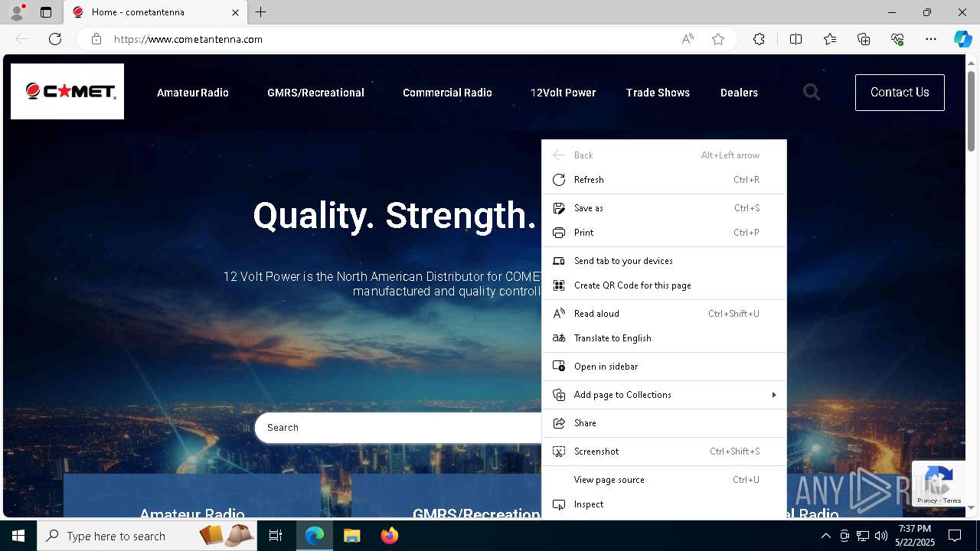Toggle split screen icon
This screenshot has height=551, width=980.
tap(795, 39)
